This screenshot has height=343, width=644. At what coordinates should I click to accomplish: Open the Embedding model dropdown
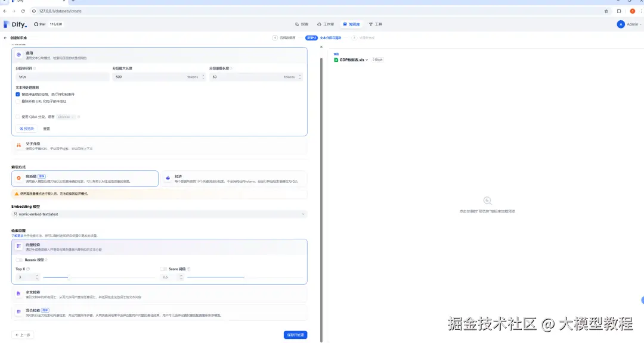click(x=159, y=214)
